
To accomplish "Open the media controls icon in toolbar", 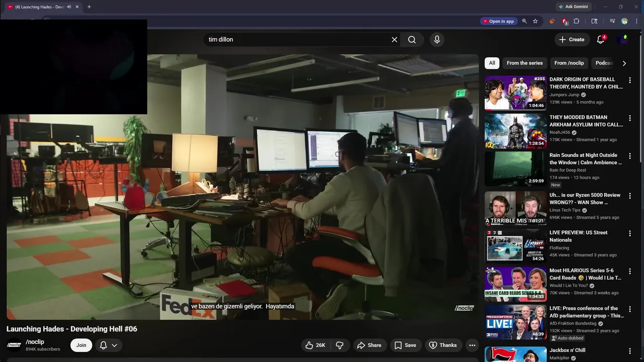I will click(x=612, y=21).
